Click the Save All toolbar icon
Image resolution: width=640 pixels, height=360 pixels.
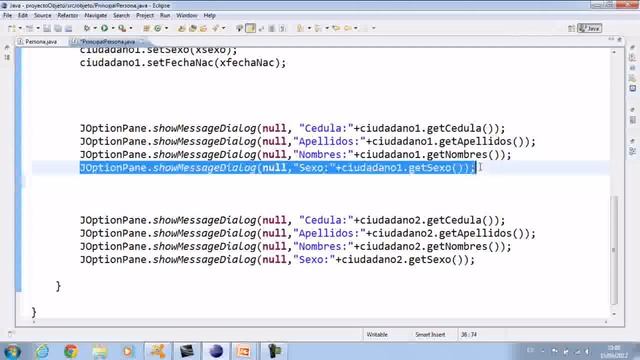point(58,28)
